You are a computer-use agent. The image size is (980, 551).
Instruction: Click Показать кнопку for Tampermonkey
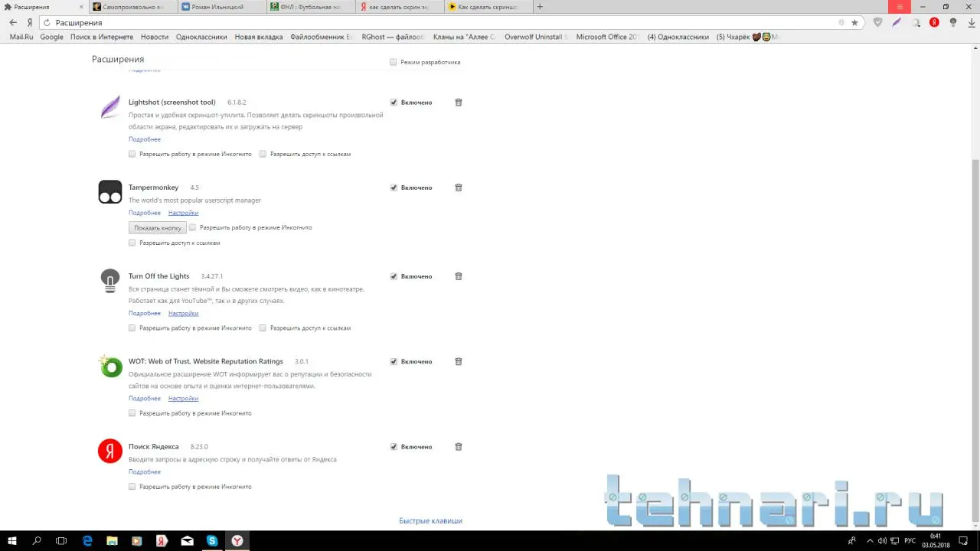(x=158, y=228)
